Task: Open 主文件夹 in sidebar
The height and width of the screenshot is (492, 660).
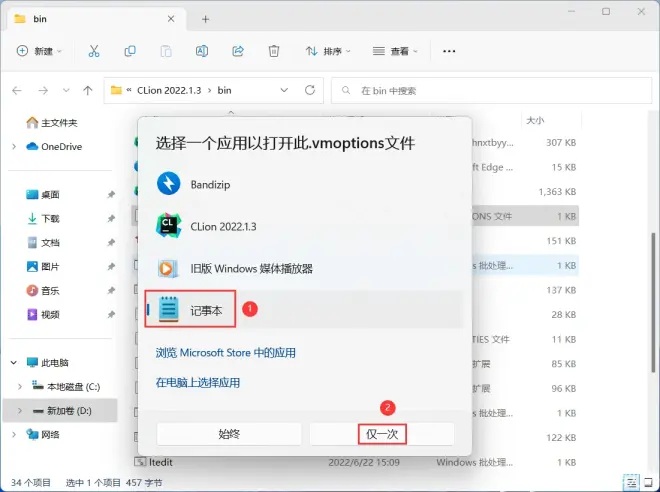Action: tap(52, 122)
